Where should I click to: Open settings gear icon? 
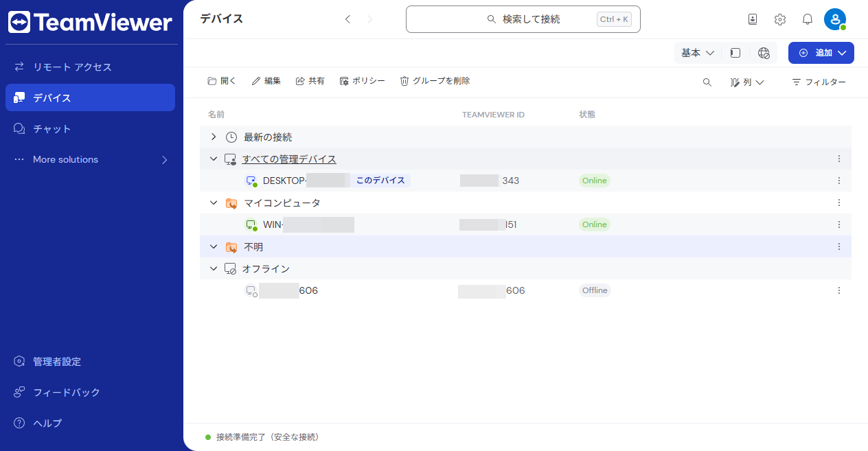click(780, 19)
